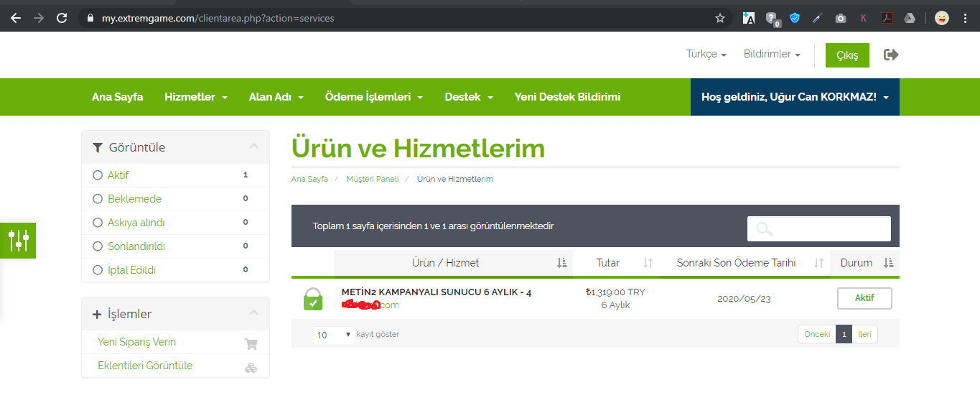The height and width of the screenshot is (408, 980).
Task: Open the PDF extension icon
Action: [887, 18]
